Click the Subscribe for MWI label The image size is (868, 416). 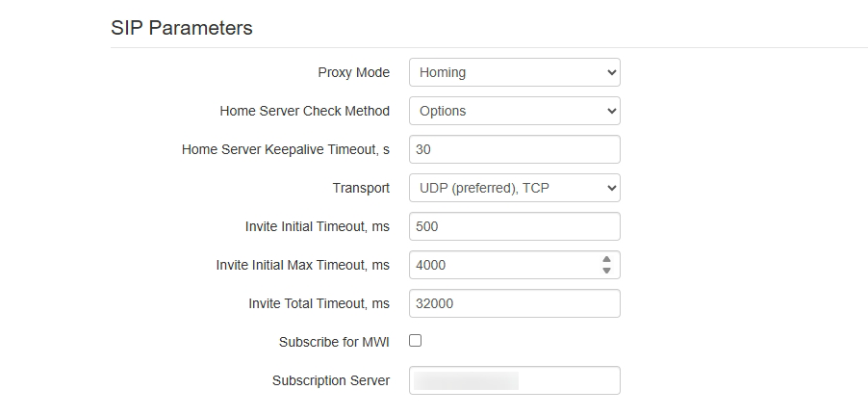coord(334,342)
